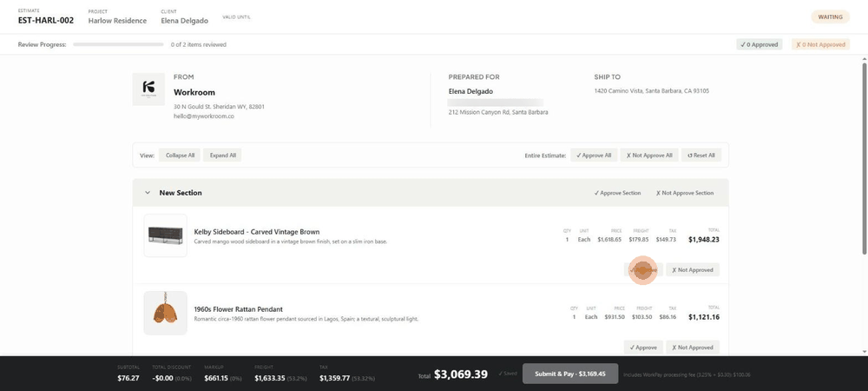Click client name Elena Delgado in header

tap(184, 21)
